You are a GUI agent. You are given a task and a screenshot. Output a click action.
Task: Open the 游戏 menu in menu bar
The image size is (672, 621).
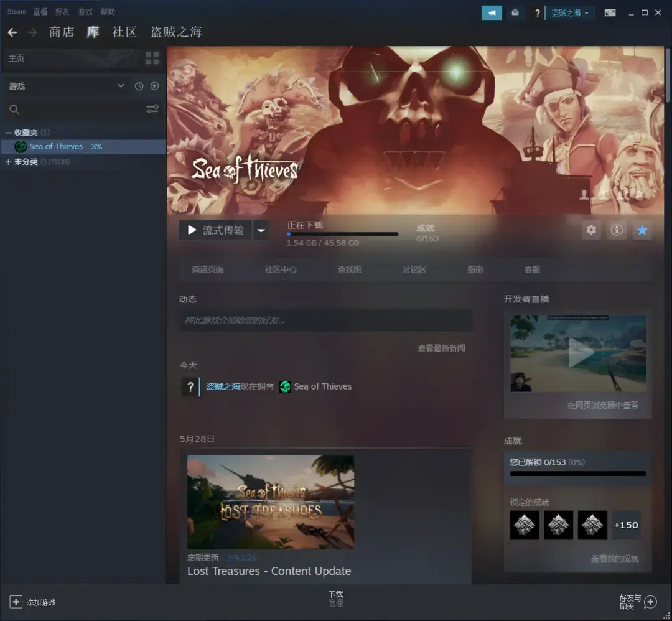click(85, 12)
